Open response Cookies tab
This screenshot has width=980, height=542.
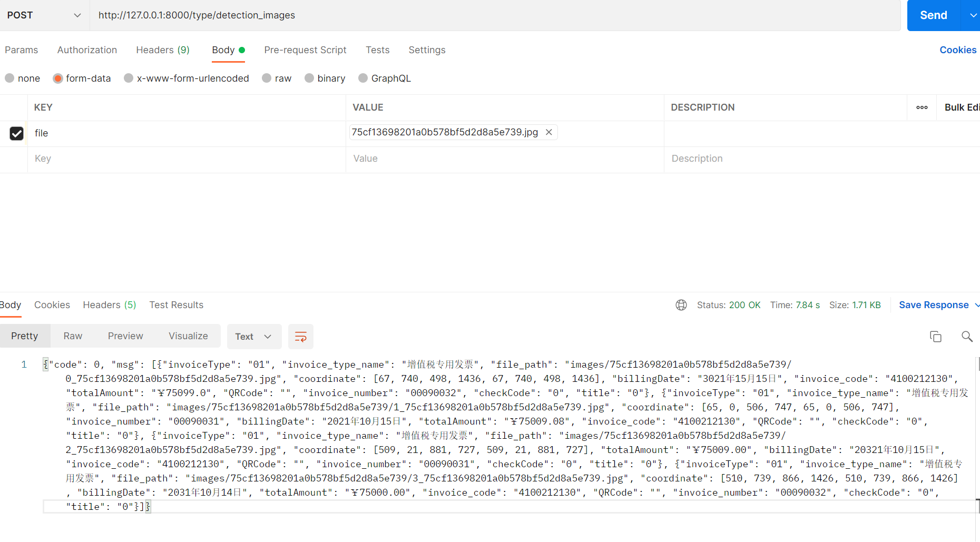tap(52, 305)
